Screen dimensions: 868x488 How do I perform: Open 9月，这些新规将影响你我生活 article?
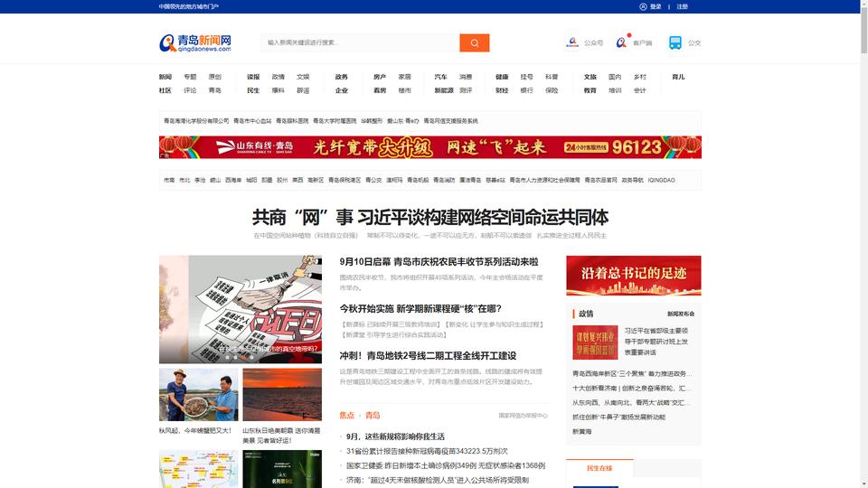395,436
